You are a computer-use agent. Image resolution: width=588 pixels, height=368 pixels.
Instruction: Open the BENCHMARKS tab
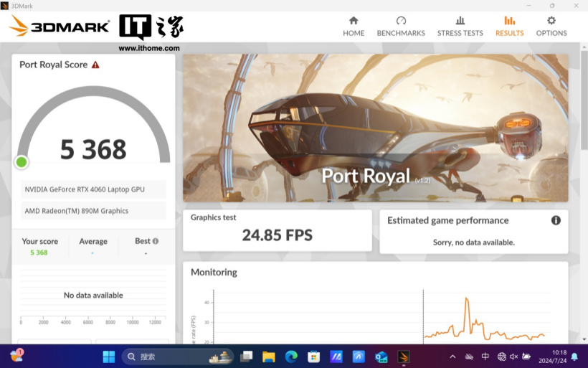(401, 26)
